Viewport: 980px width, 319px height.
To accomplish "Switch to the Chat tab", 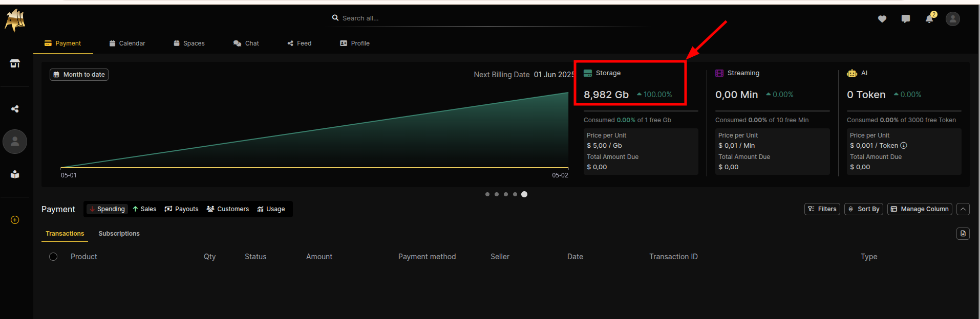I will pyautogui.click(x=246, y=43).
